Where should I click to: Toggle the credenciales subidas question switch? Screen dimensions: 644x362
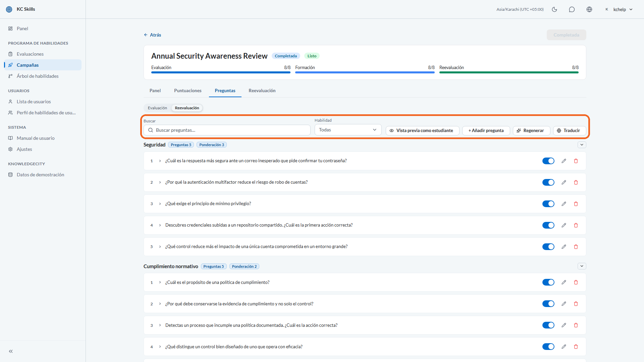548,225
